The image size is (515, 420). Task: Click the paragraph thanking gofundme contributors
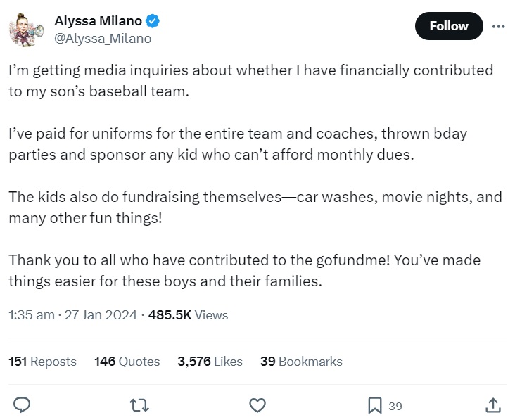click(x=244, y=271)
